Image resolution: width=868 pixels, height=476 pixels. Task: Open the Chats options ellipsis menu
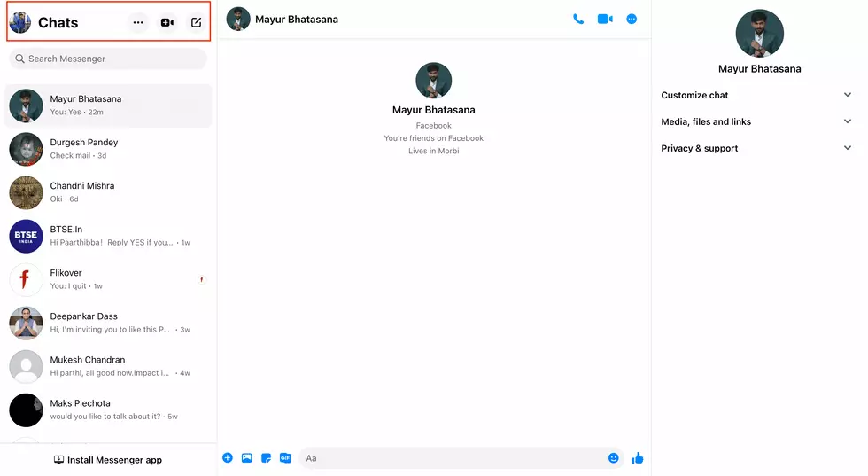(138, 22)
